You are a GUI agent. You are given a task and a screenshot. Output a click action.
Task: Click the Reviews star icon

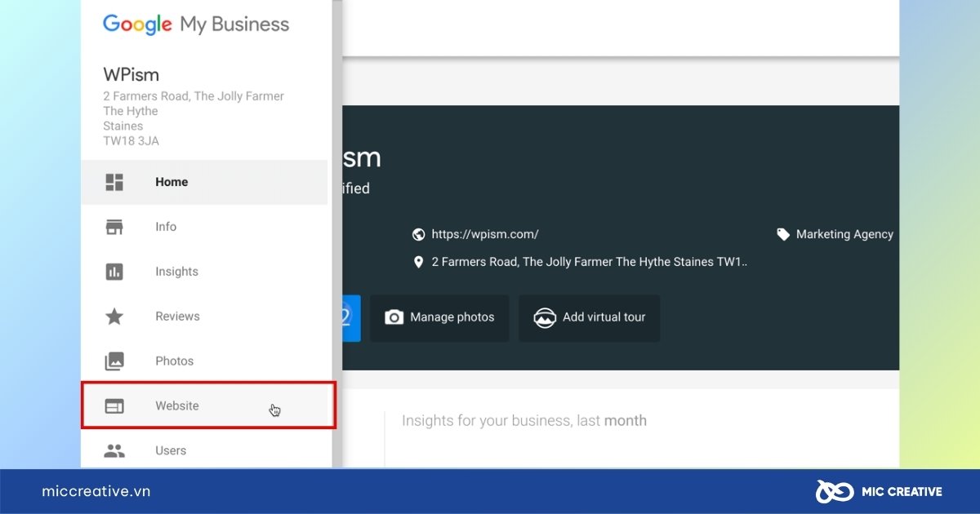pyautogui.click(x=114, y=317)
